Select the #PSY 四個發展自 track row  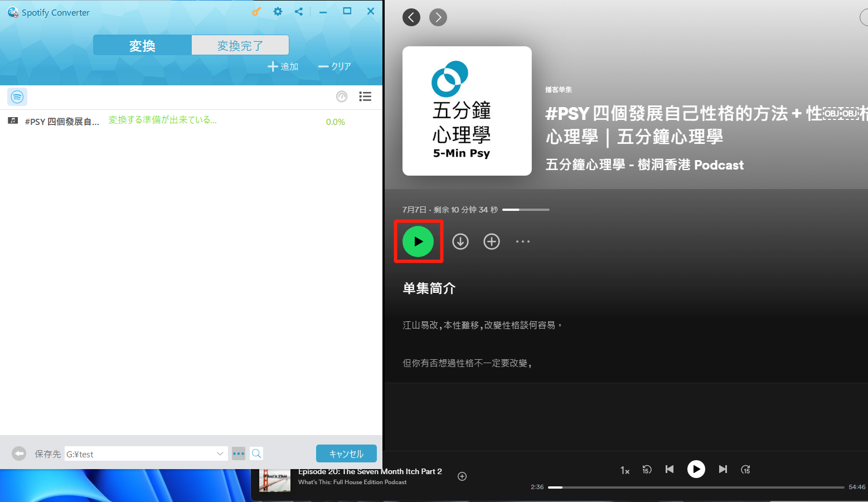pos(191,121)
